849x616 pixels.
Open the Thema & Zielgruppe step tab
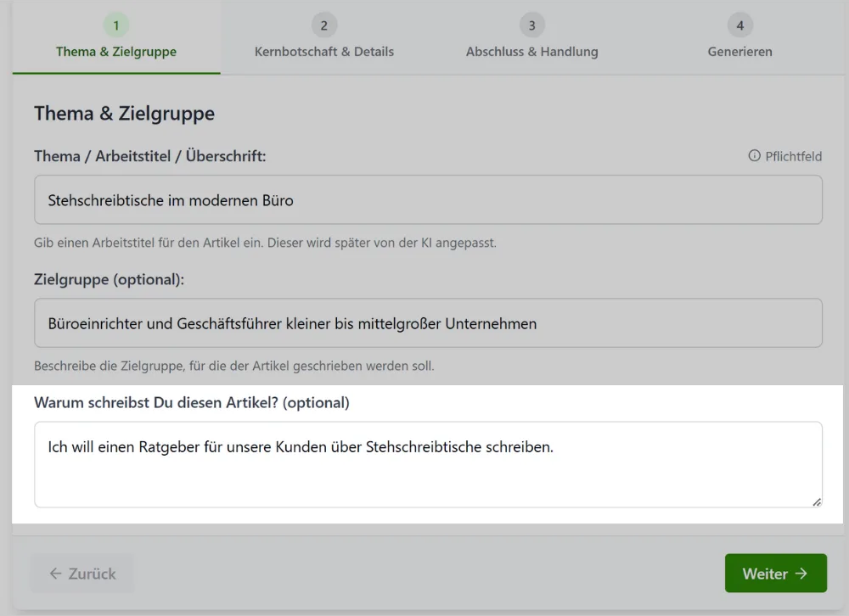115,37
